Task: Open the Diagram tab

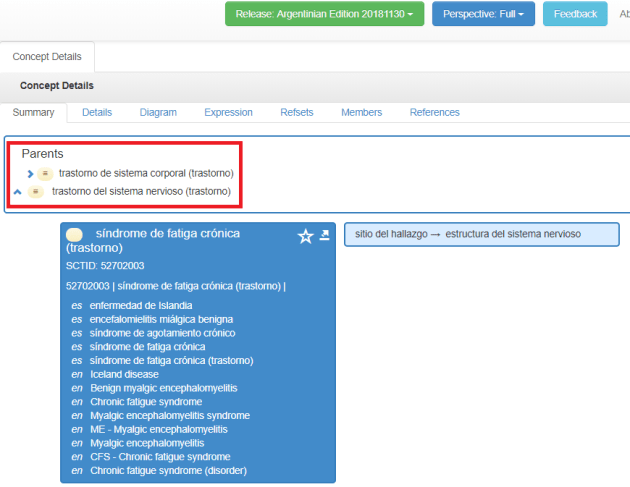Action: 157,112
